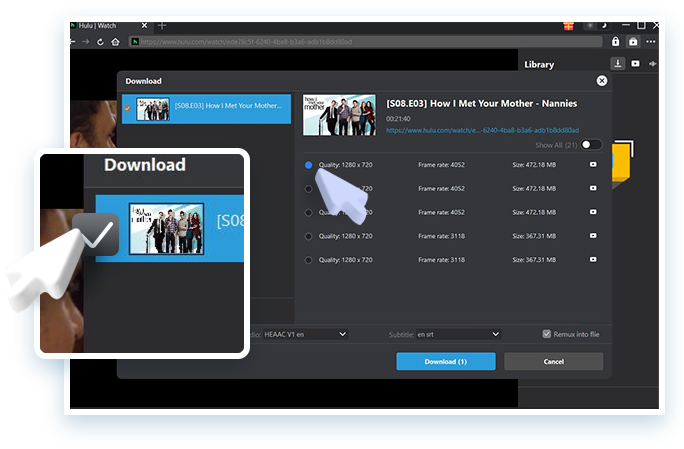The width and height of the screenshot is (684, 449).
Task: Click the Library audio waveform icon
Action: pyautogui.click(x=653, y=64)
